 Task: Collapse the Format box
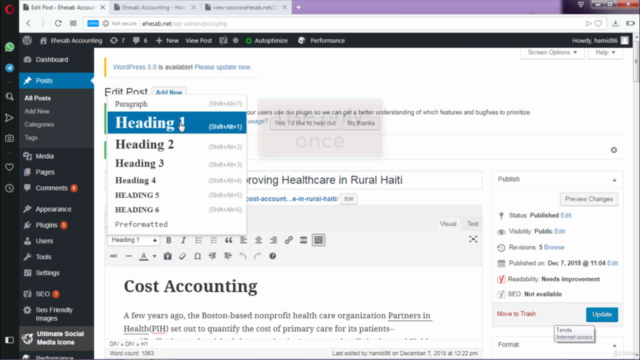point(614,345)
